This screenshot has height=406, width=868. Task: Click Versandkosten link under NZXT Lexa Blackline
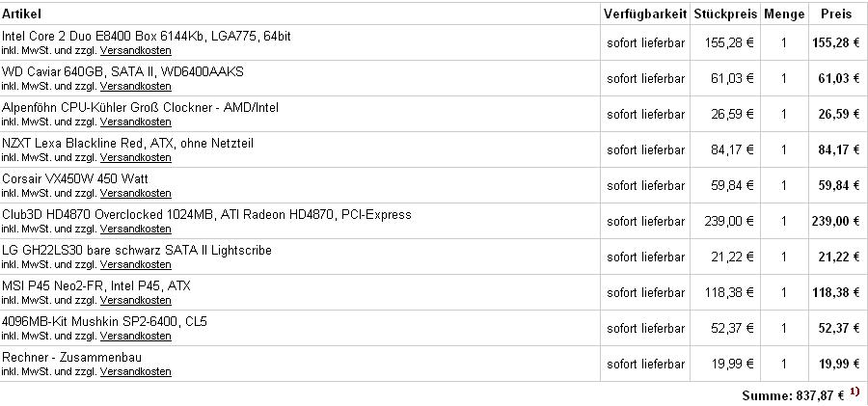pos(136,157)
